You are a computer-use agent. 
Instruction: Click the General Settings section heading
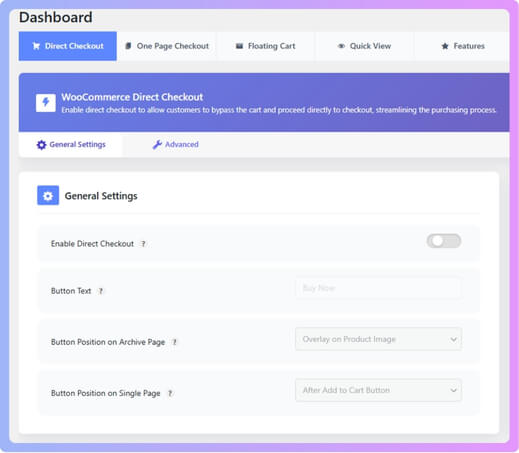[x=101, y=196]
